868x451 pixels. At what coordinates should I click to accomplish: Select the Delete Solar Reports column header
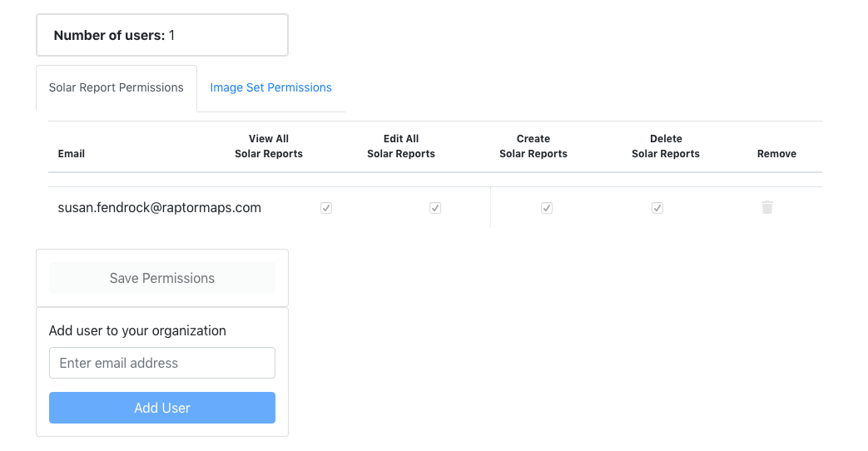(x=666, y=146)
